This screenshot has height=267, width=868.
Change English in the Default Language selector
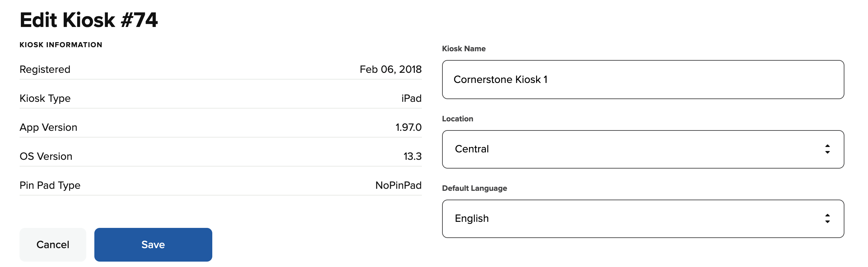point(472,218)
